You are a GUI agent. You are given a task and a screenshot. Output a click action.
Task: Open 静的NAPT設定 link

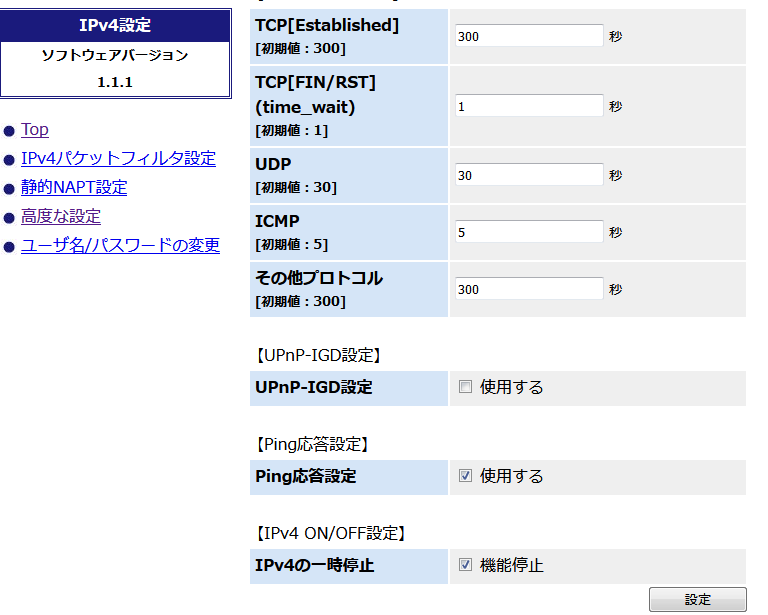tap(74, 188)
